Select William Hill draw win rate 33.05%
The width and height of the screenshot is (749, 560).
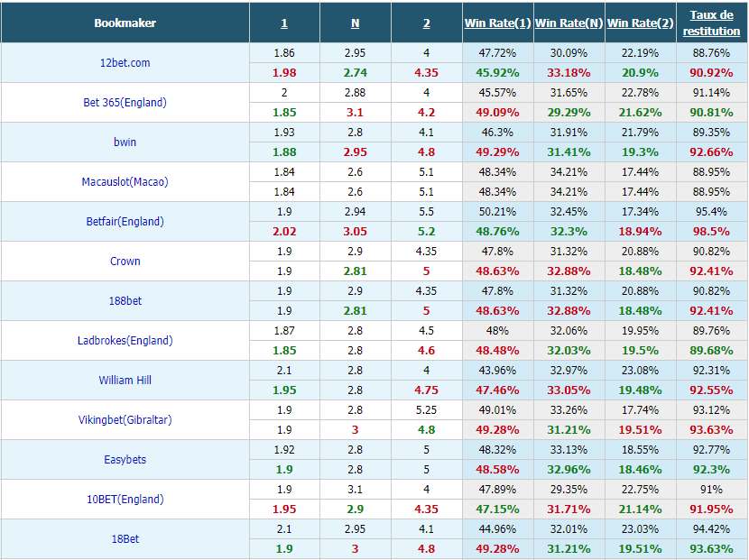(569, 390)
